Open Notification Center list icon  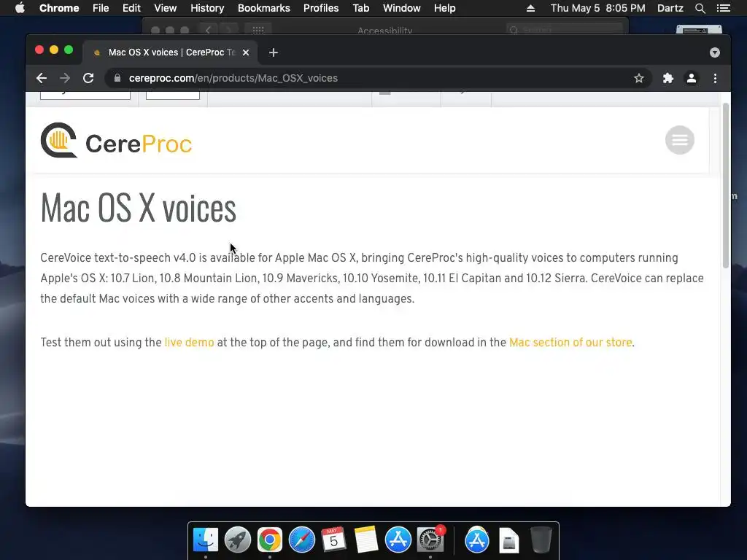click(724, 8)
